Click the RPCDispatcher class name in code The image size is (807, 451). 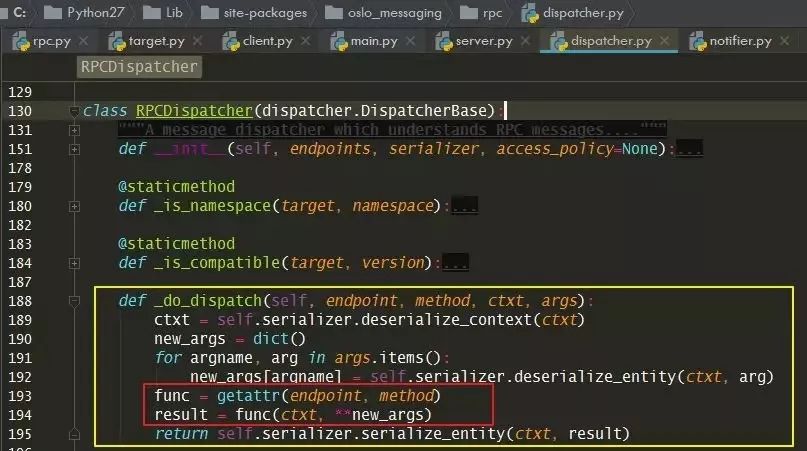coord(194,111)
